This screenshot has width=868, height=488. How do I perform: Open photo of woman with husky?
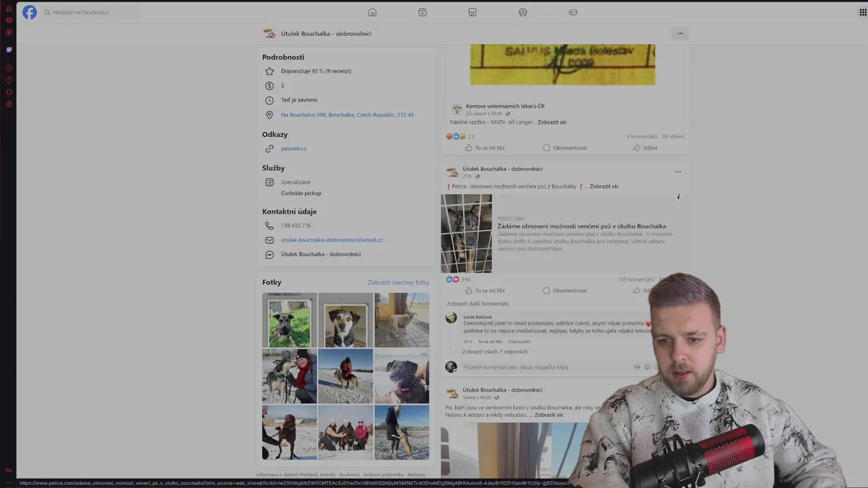coord(290,376)
